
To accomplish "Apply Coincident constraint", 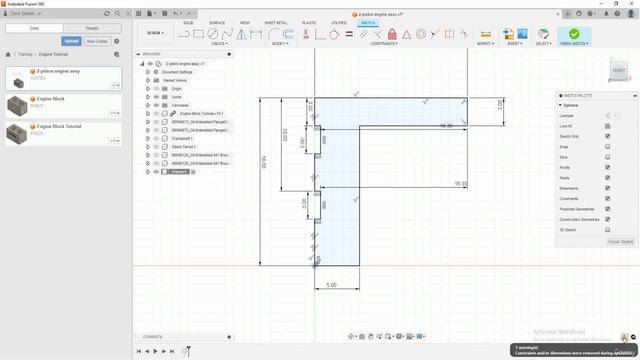I will pos(320,34).
